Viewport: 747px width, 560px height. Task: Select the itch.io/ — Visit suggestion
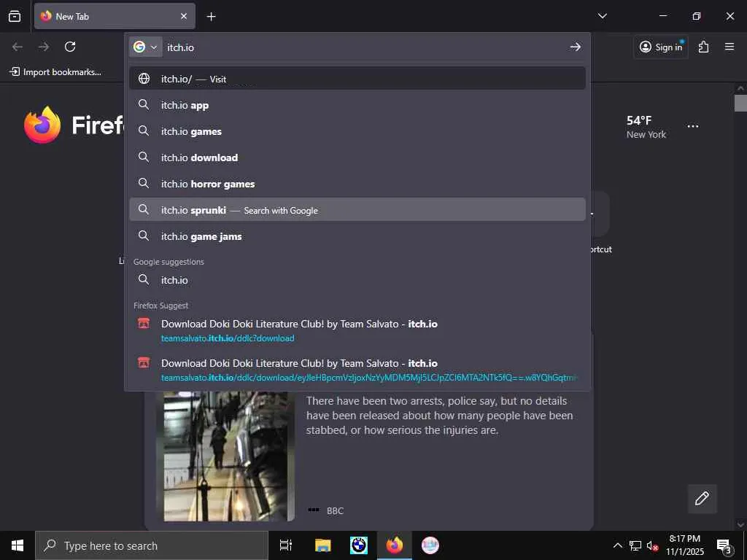point(357,79)
